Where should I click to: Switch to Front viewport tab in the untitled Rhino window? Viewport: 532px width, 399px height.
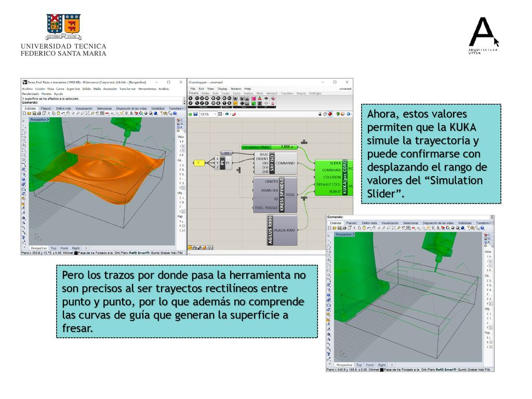coord(370,365)
